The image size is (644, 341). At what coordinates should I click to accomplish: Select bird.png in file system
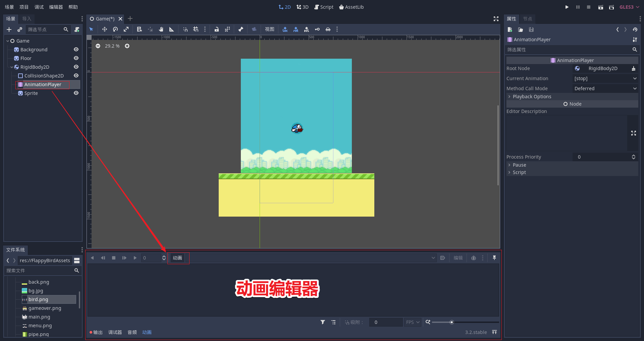pos(49,299)
